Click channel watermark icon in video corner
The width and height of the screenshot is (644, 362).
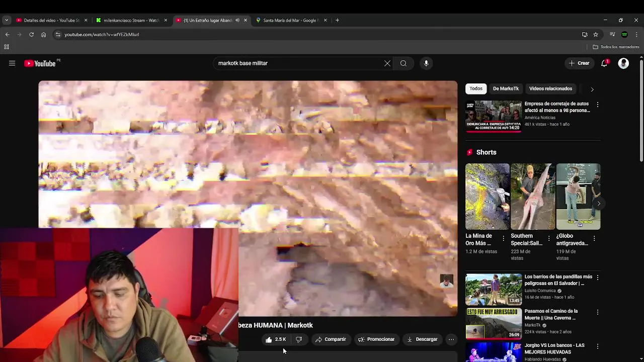point(447,281)
